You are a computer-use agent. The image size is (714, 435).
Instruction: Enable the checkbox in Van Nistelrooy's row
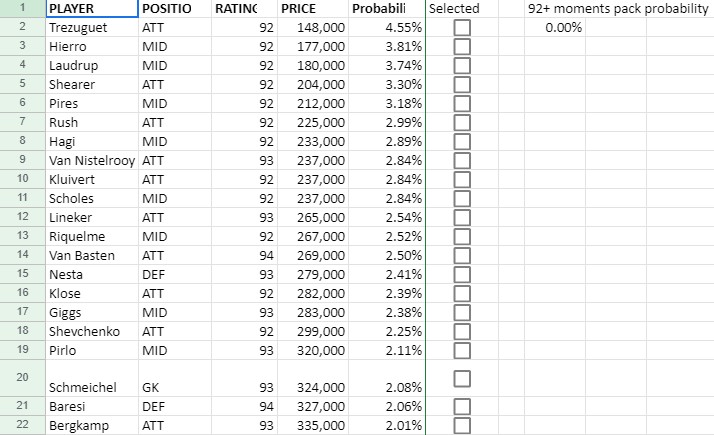462,161
